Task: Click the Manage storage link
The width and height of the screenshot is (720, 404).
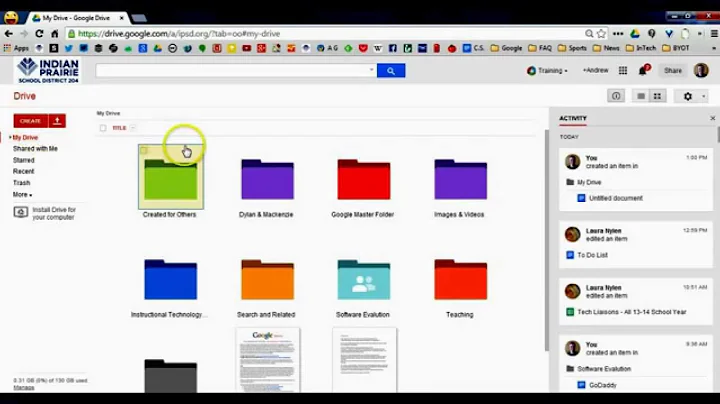Action: point(23,387)
